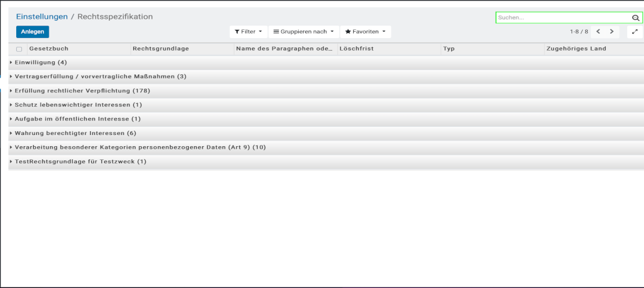The image size is (644, 288).
Task: Expand Aufgabe im öffentlichen Interesse group
Action: [78, 119]
